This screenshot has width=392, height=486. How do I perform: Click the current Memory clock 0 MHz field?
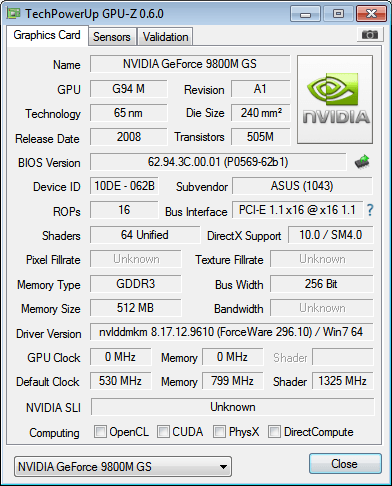233,357
